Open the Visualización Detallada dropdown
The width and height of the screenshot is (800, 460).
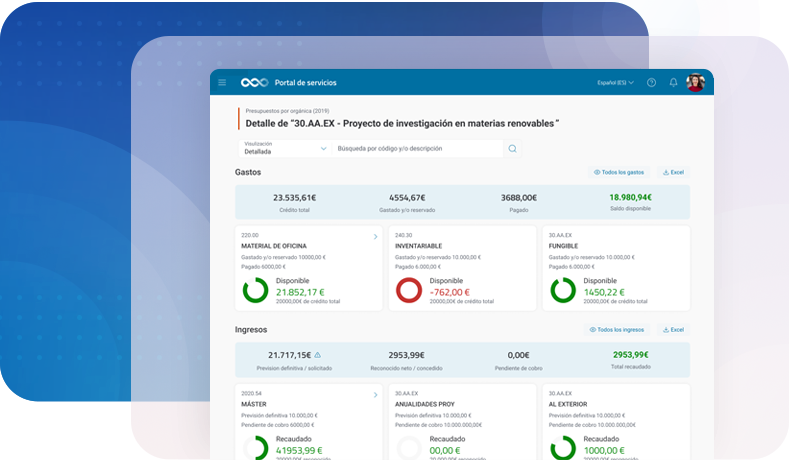coord(285,149)
